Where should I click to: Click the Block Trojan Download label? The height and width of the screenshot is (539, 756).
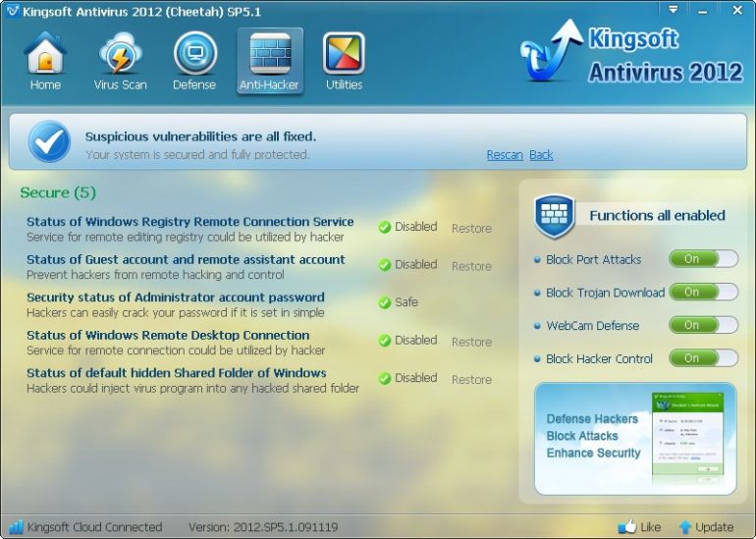605,293
